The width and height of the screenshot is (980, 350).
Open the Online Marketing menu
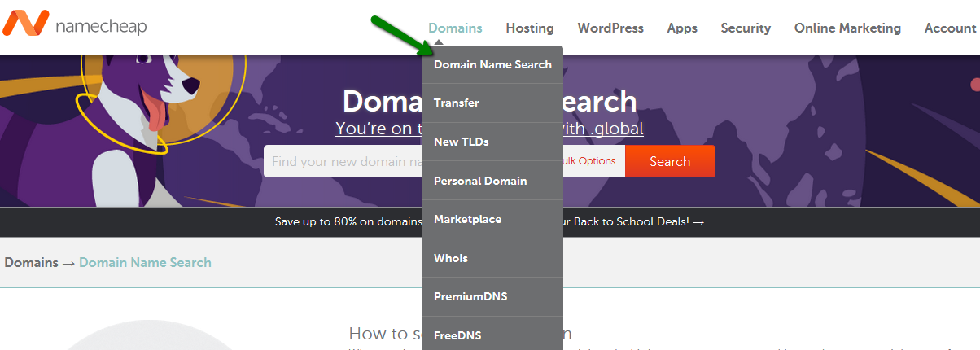point(847,28)
